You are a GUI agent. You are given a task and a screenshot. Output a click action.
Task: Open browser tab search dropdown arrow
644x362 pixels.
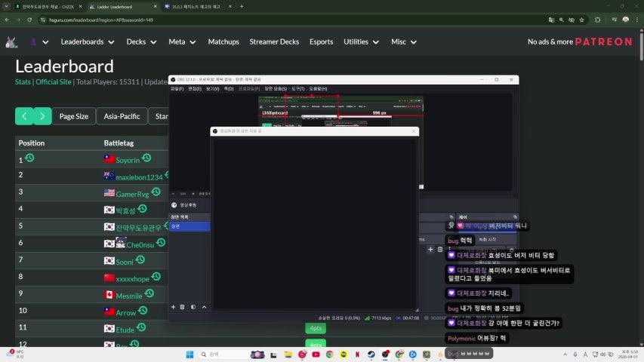click(6, 6)
